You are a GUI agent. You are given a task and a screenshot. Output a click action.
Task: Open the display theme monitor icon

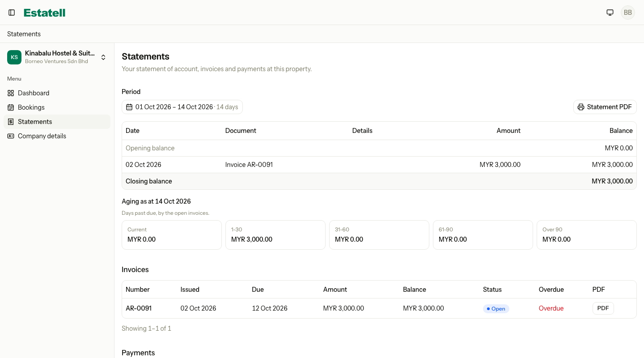(610, 13)
